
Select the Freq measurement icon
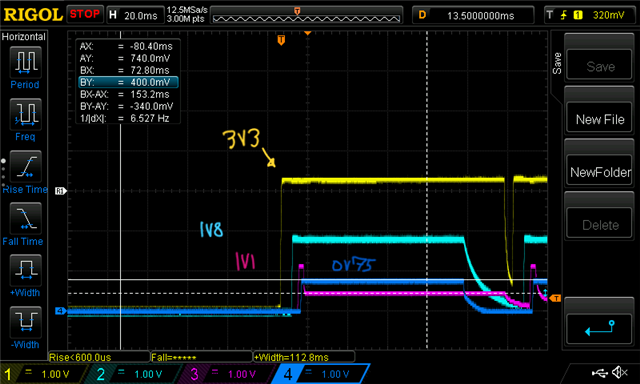pyautogui.click(x=25, y=114)
